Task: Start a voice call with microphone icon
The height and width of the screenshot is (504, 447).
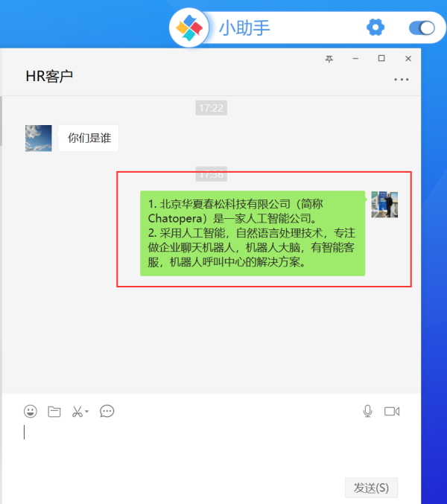Action: [367, 411]
